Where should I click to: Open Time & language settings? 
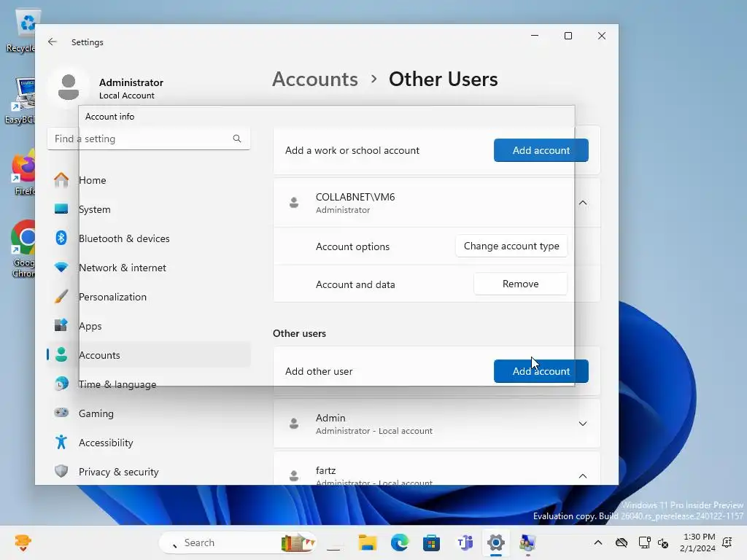(x=149, y=384)
